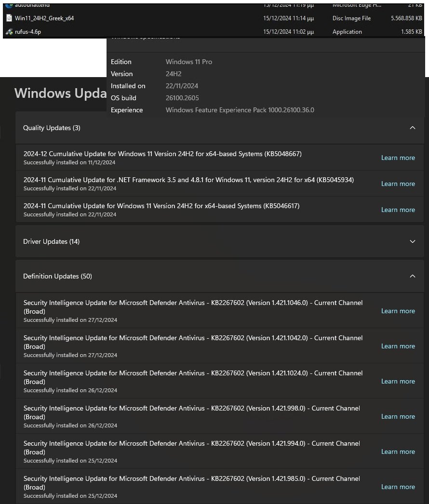
Task: Open Learn more for Defender version 1.421.1024.0
Action: 398,382
